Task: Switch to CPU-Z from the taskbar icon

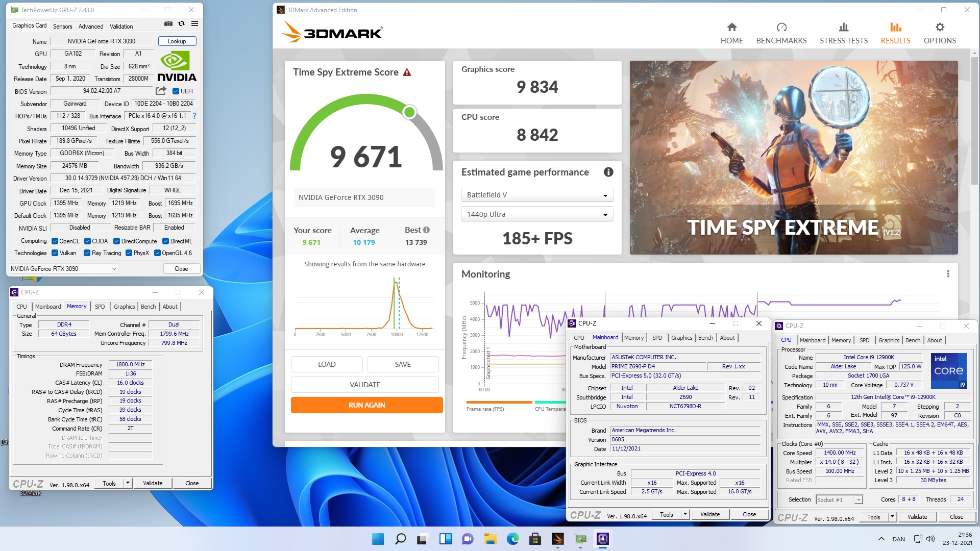Action: tap(602, 539)
